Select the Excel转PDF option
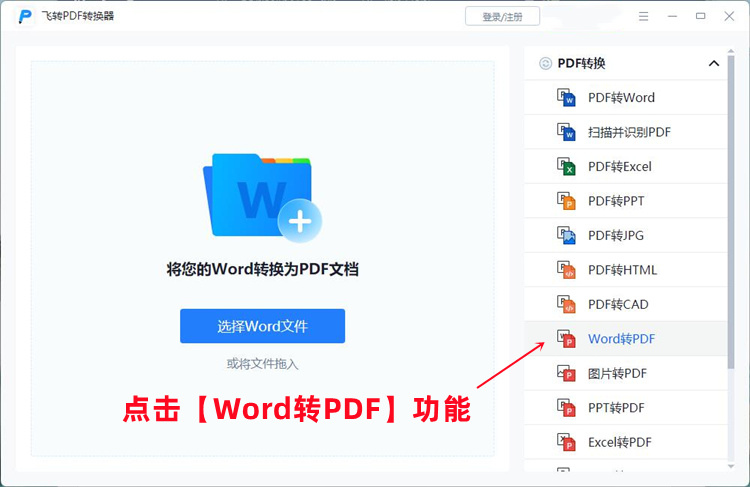This screenshot has height=487, width=750. [619, 442]
